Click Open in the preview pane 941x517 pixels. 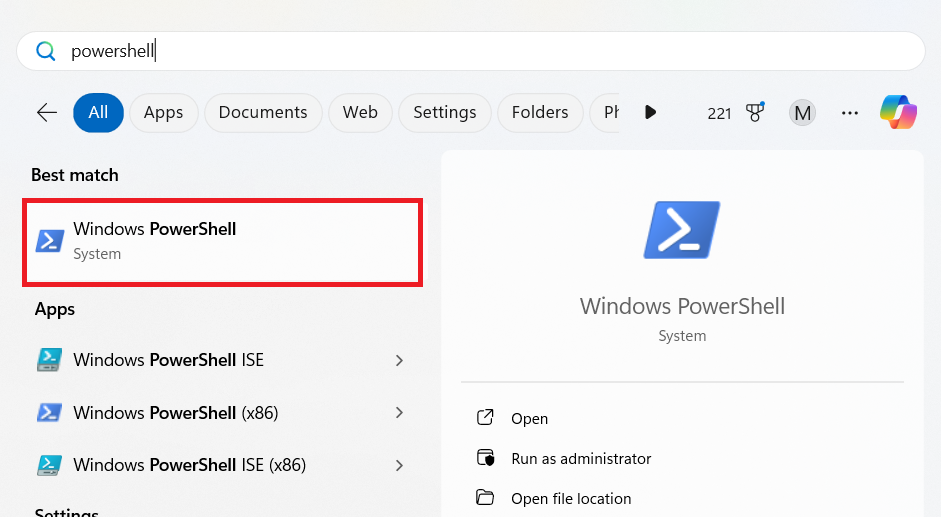click(x=529, y=419)
